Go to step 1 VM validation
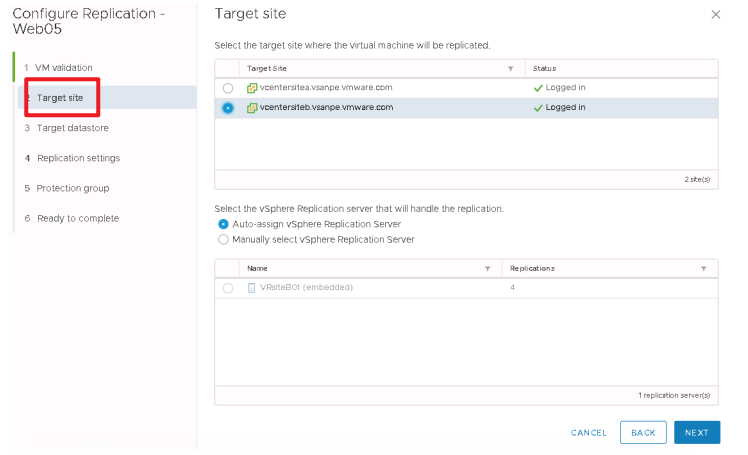 [x=59, y=68]
